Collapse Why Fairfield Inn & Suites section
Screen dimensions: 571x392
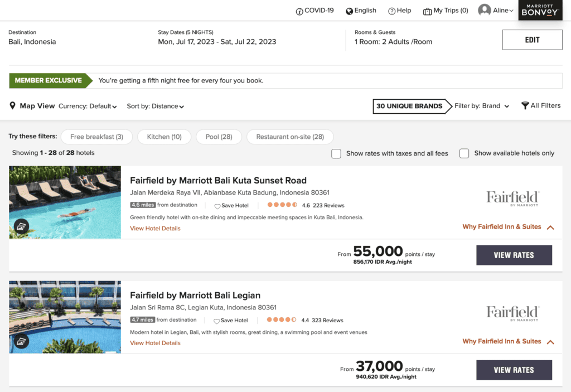pyautogui.click(x=550, y=227)
